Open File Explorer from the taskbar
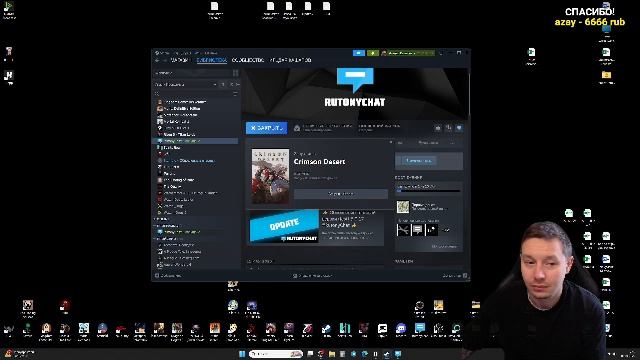The width and height of the screenshot is (640, 360). tap(332, 354)
